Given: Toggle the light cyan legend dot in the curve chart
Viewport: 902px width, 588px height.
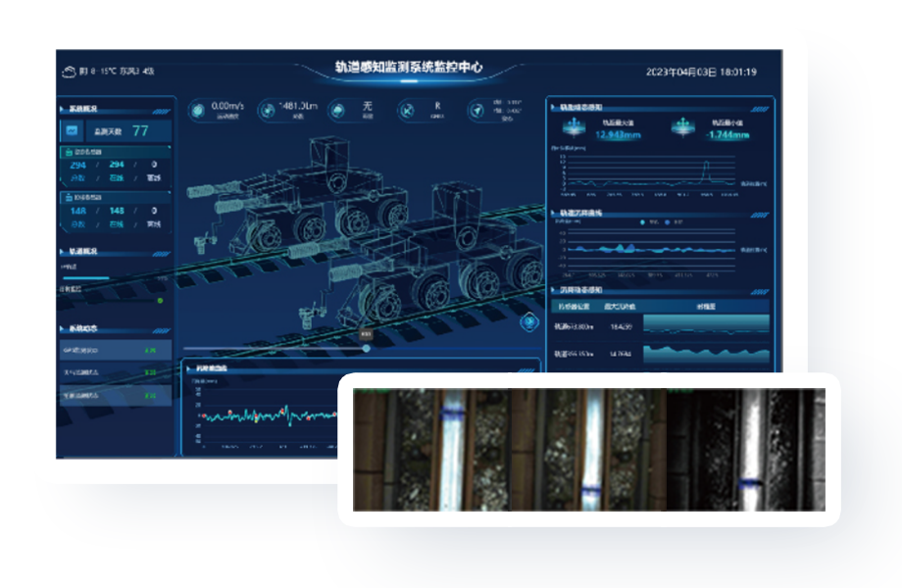Looking at the screenshot, I should pyautogui.click(x=642, y=222).
